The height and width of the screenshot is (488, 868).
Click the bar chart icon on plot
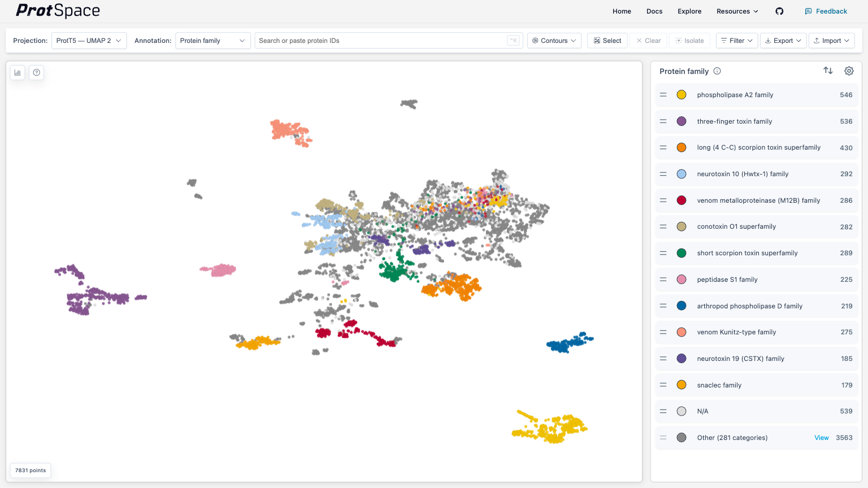click(18, 72)
